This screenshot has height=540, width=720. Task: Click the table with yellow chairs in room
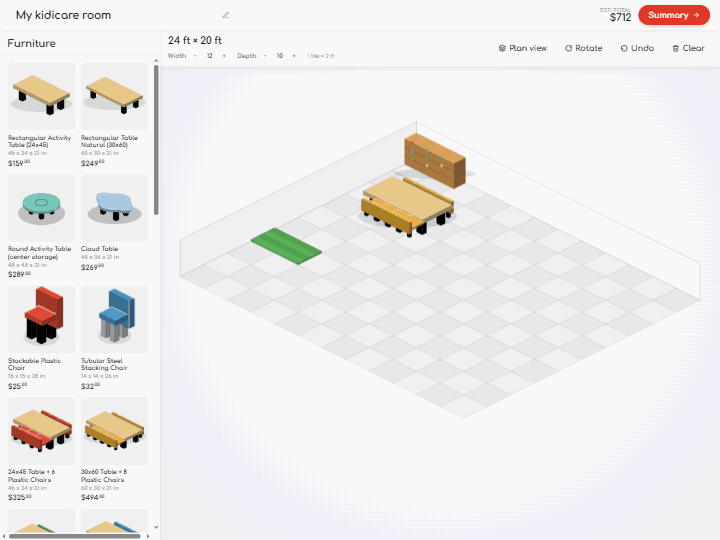408,206
